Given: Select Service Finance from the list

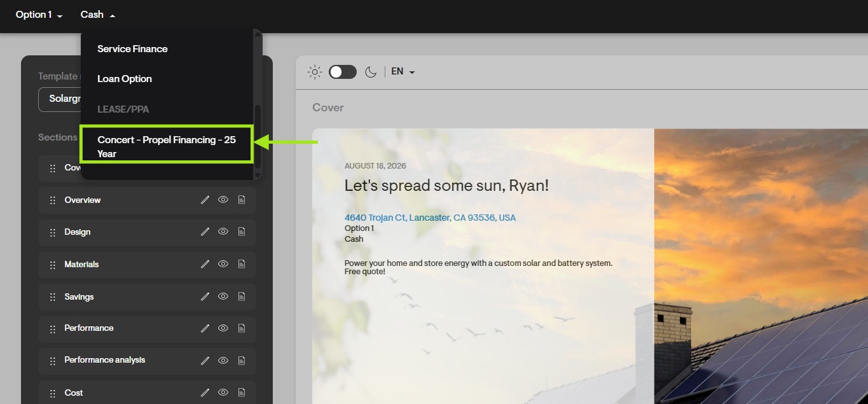Looking at the screenshot, I should [x=132, y=49].
